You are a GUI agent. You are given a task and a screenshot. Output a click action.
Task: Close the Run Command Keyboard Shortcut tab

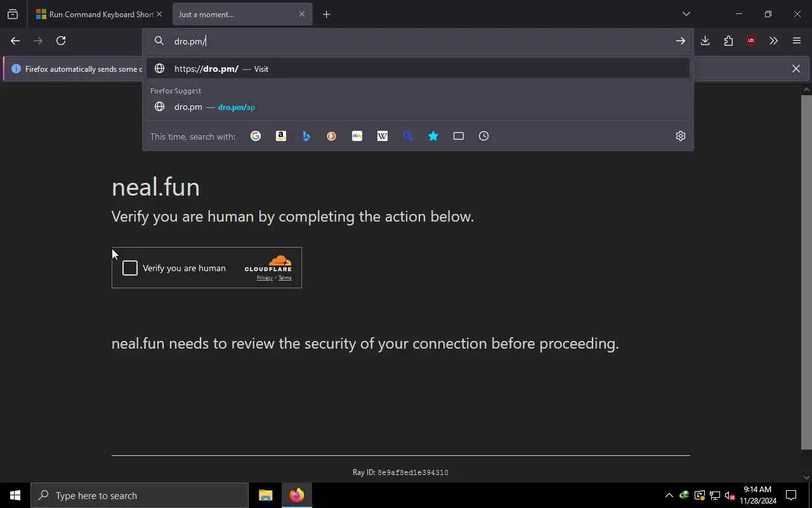[159, 14]
